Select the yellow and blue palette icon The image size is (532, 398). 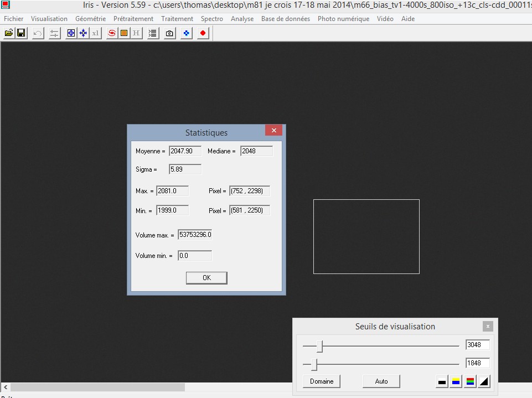pos(456,382)
